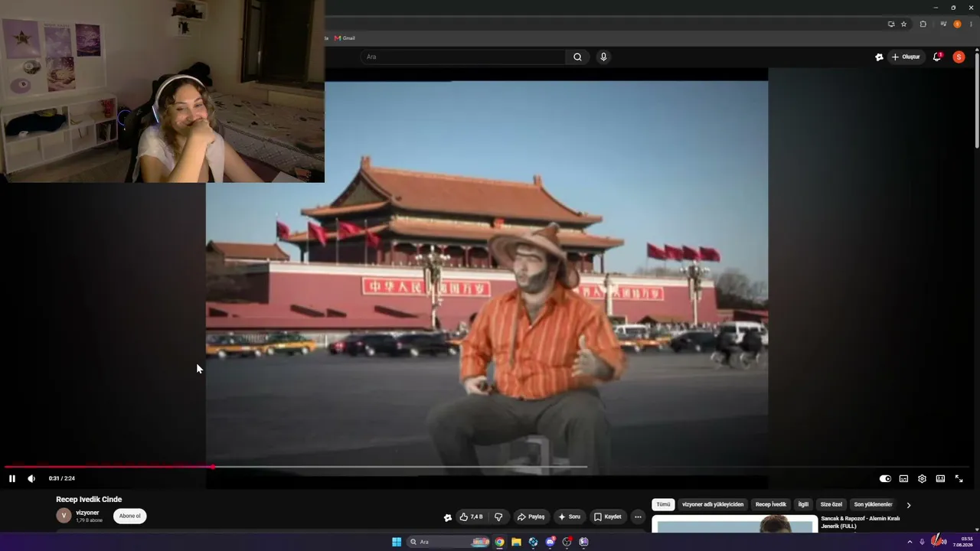The image size is (980, 551).
Task: Open the media controls icon in Chrome toolbar
Action: 943,24
